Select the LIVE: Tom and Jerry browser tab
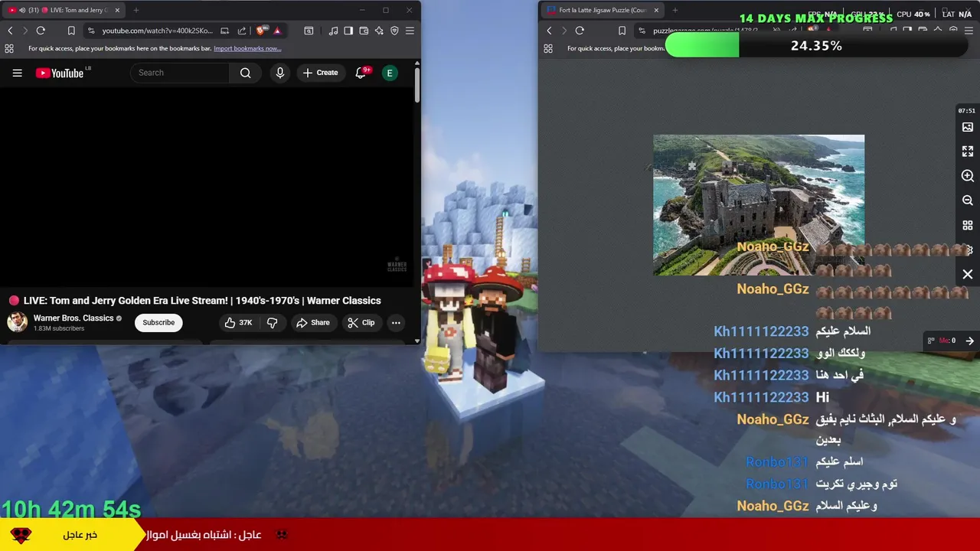980x551 pixels. (64, 10)
